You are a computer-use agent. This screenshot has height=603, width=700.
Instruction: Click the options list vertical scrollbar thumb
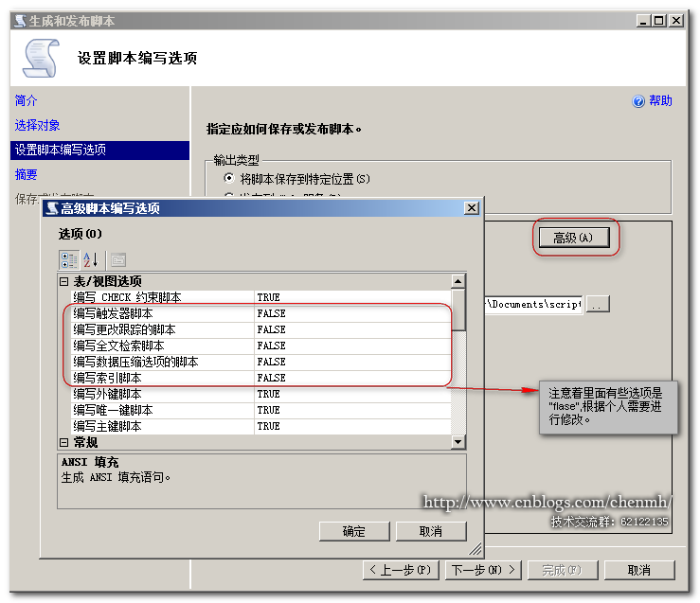(x=458, y=309)
